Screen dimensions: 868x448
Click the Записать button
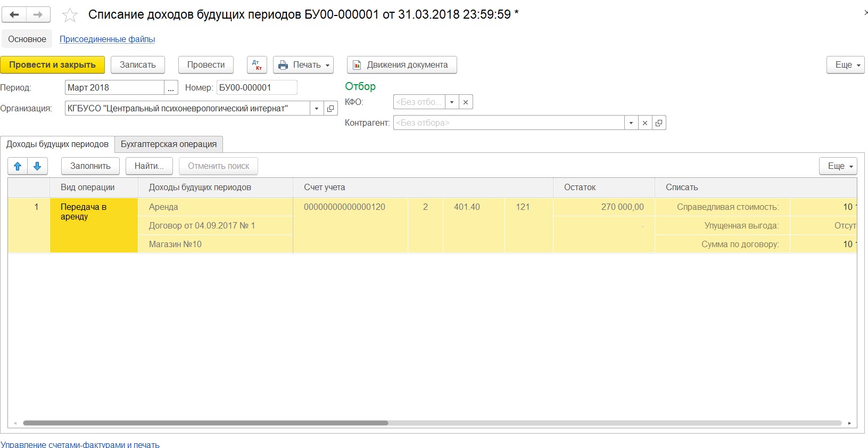click(x=138, y=65)
